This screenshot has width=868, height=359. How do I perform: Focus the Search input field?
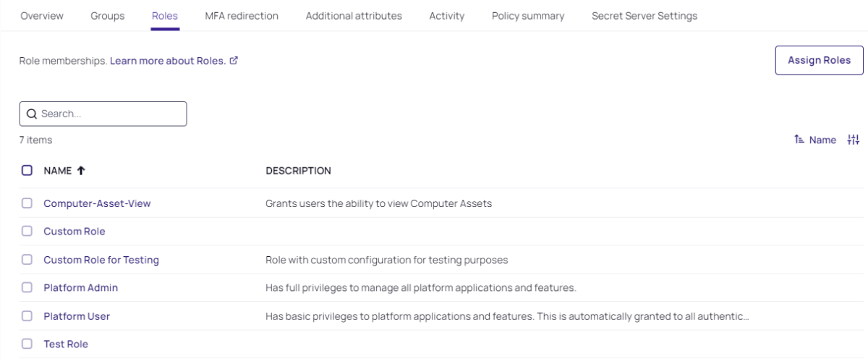(x=109, y=114)
